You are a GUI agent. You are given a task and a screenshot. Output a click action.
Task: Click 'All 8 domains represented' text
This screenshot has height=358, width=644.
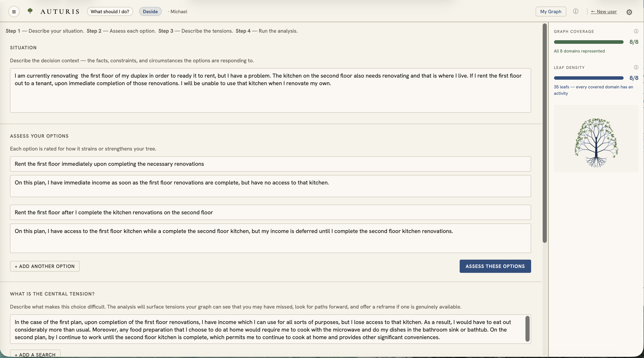click(579, 51)
